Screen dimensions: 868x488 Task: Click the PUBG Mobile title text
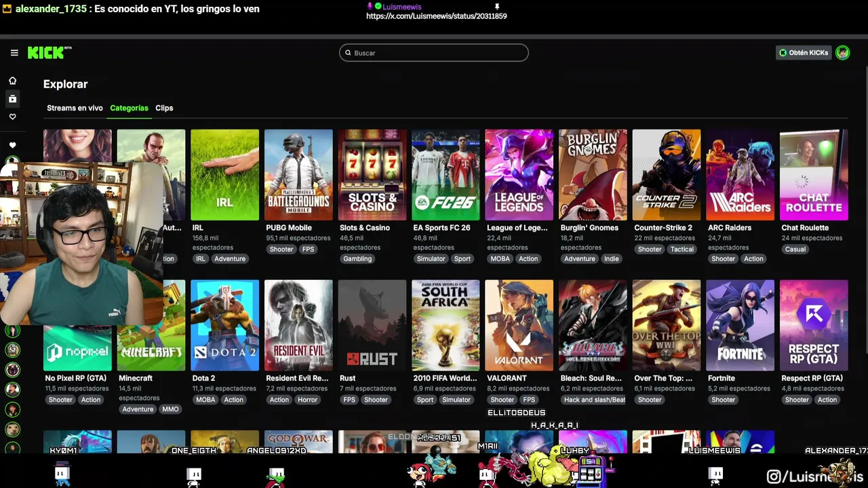point(289,228)
